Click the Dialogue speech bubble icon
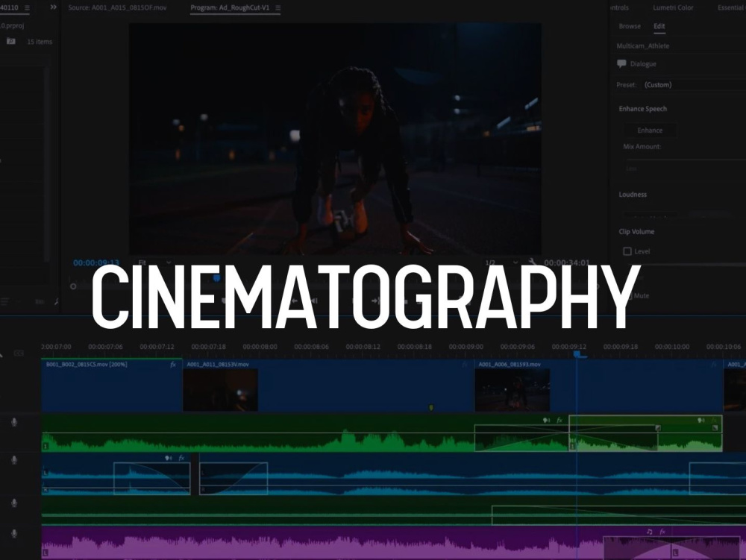 coord(621,63)
